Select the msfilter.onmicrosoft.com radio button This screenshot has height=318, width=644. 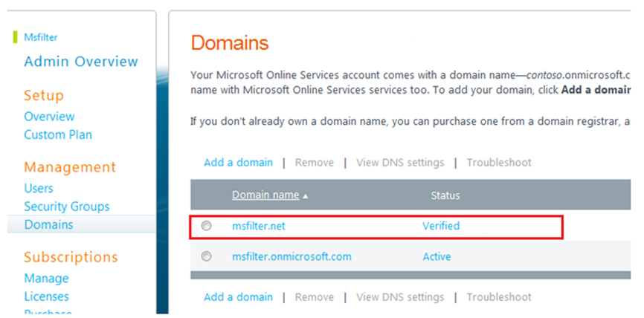click(x=206, y=256)
